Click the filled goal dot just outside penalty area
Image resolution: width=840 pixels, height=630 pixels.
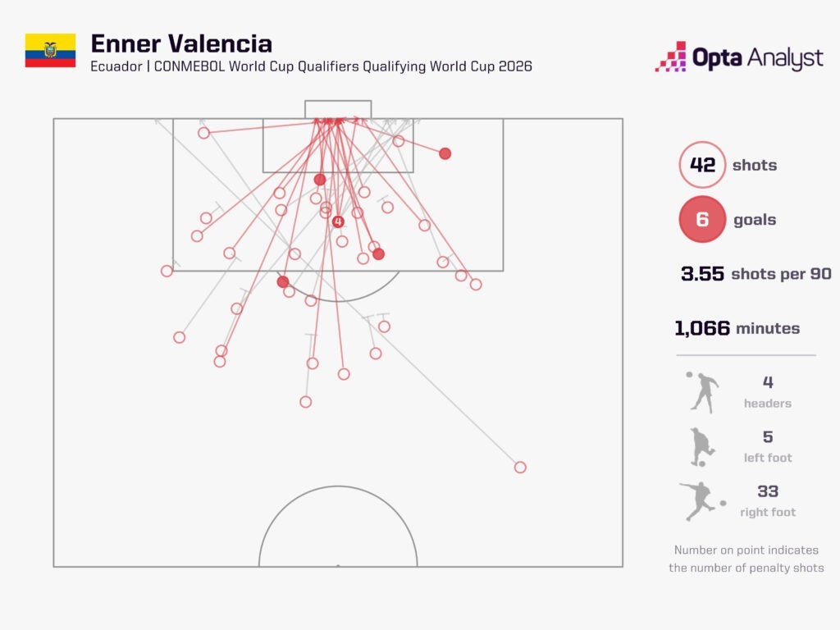pyautogui.click(x=283, y=281)
